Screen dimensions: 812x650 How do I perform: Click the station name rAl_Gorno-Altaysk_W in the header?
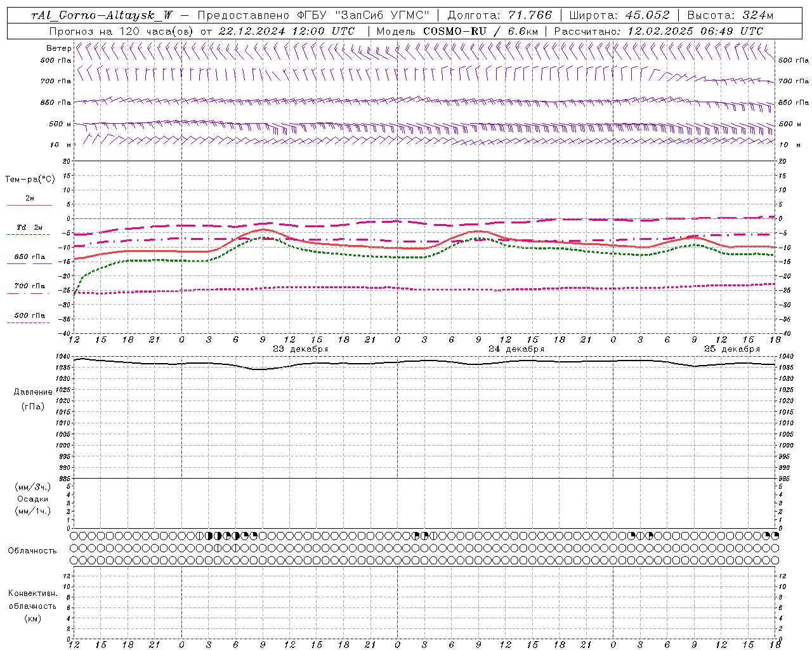coord(101,16)
